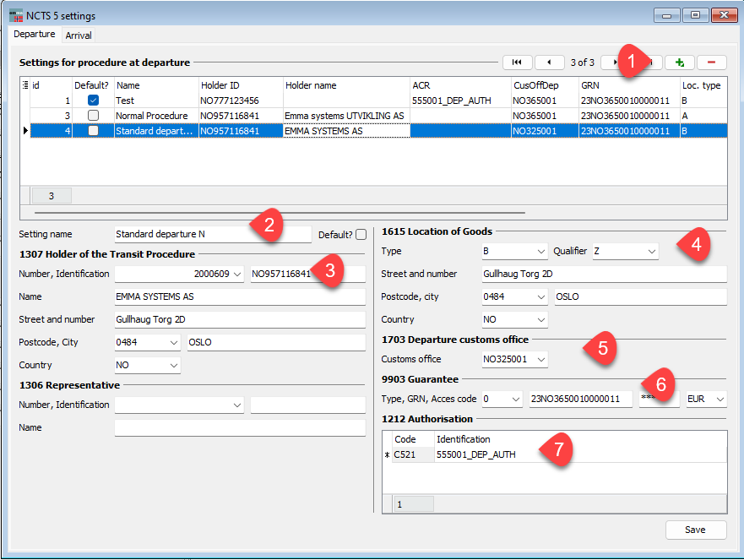Switch to the Arrival tab
The height and width of the screenshot is (560, 744).
pos(78,35)
